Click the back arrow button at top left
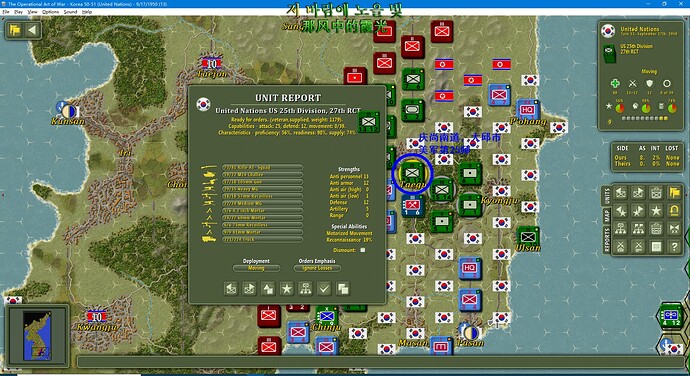The image size is (690, 376). coord(32,30)
